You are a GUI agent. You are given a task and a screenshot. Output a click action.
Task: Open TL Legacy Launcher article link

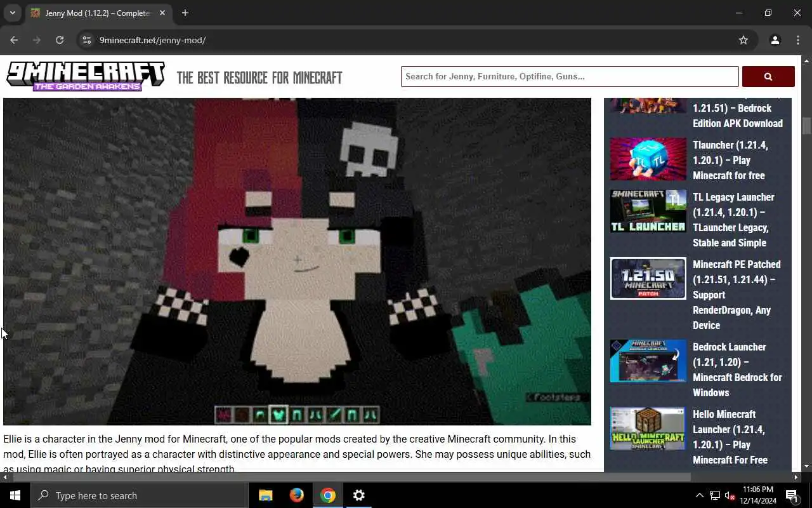click(x=733, y=220)
